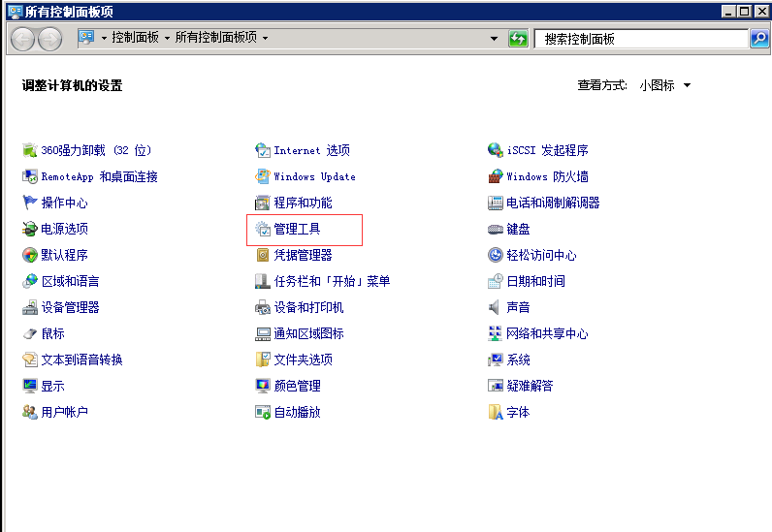The height and width of the screenshot is (532, 772).
Task: Expand the arrow after 控制面板 breadcrumb
Action: coord(167,38)
